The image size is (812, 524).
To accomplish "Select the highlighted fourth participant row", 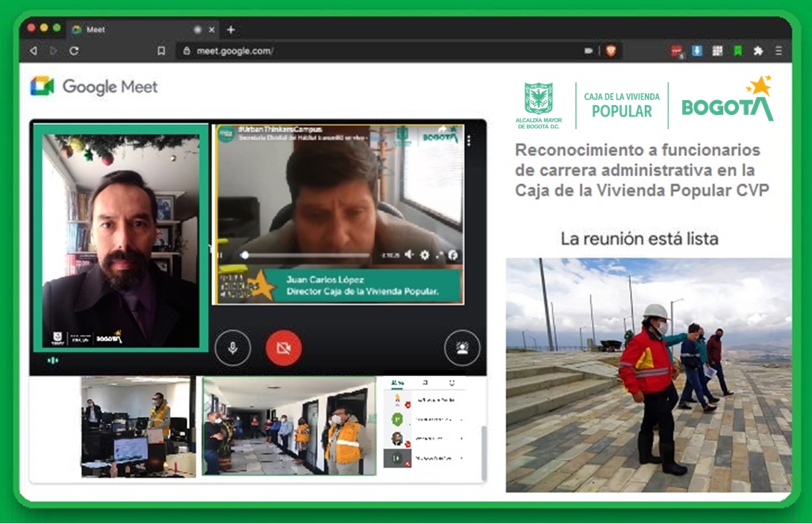I will pos(424,458).
